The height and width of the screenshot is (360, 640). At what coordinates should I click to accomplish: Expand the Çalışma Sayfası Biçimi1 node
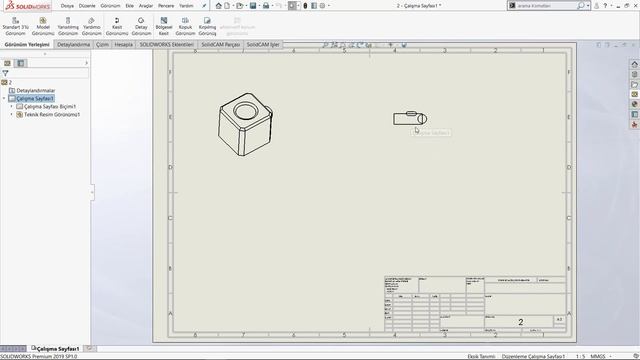point(11,107)
